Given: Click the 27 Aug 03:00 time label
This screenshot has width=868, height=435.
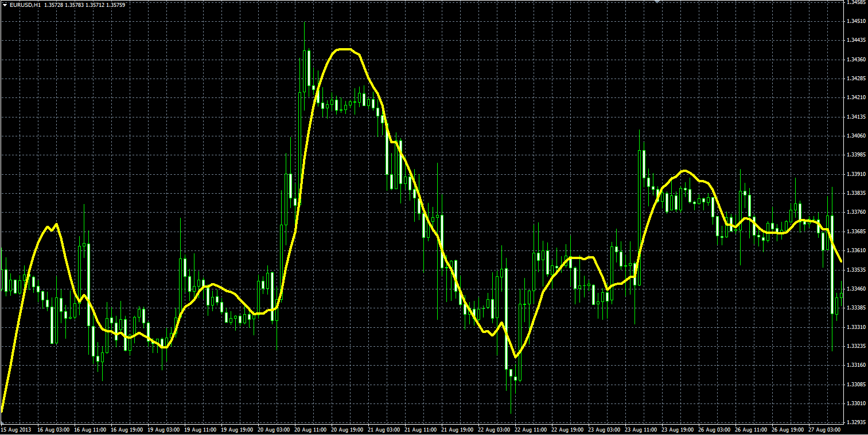Looking at the screenshot, I should [825, 429].
